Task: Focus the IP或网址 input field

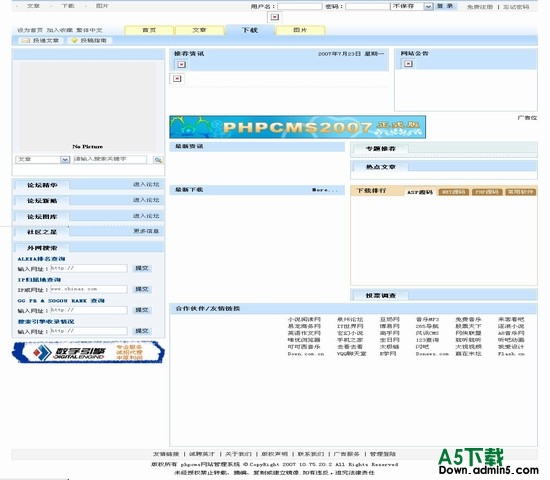Action: pyautogui.click(x=88, y=289)
